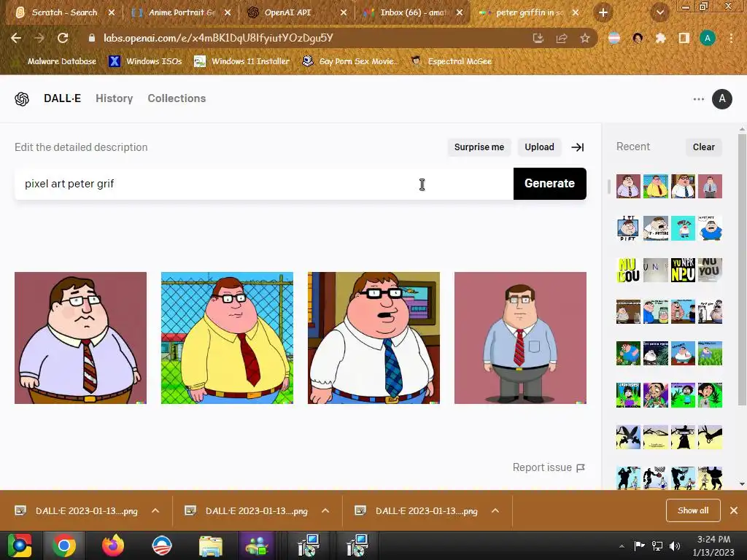This screenshot has height=560, width=747.
Task: Click the Action Center flag tray icon
Action: pyautogui.click(x=639, y=545)
